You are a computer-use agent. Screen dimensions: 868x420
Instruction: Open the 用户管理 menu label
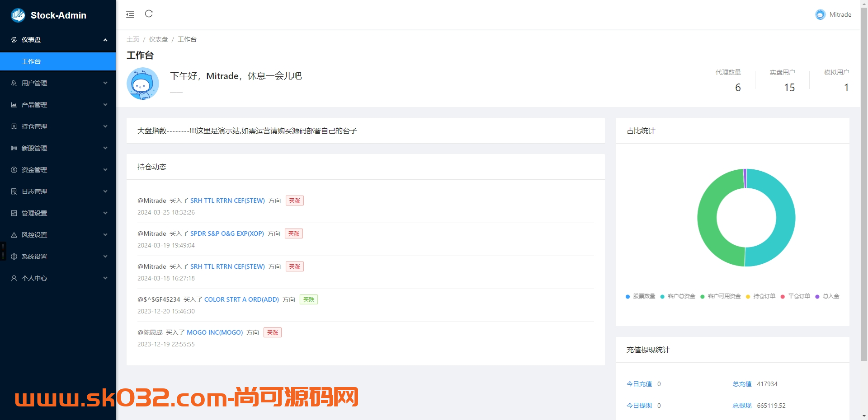(34, 83)
